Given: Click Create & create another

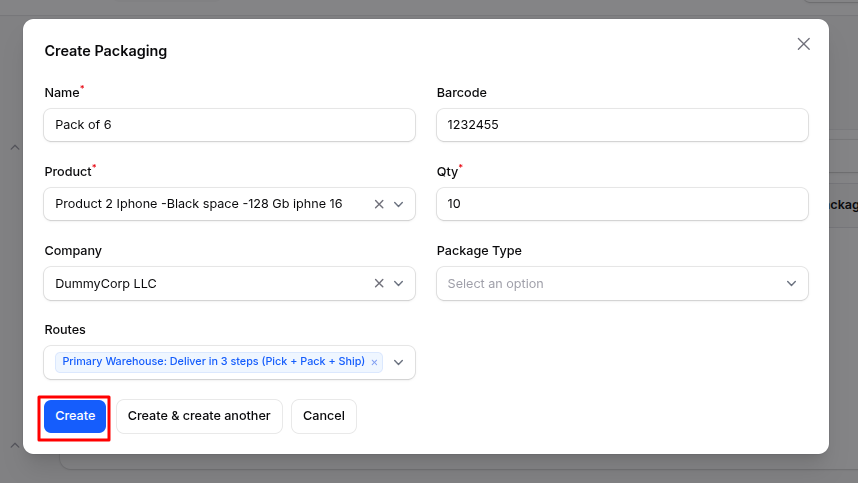Looking at the screenshot, I should pyautogui.click(x=199, y=416).
